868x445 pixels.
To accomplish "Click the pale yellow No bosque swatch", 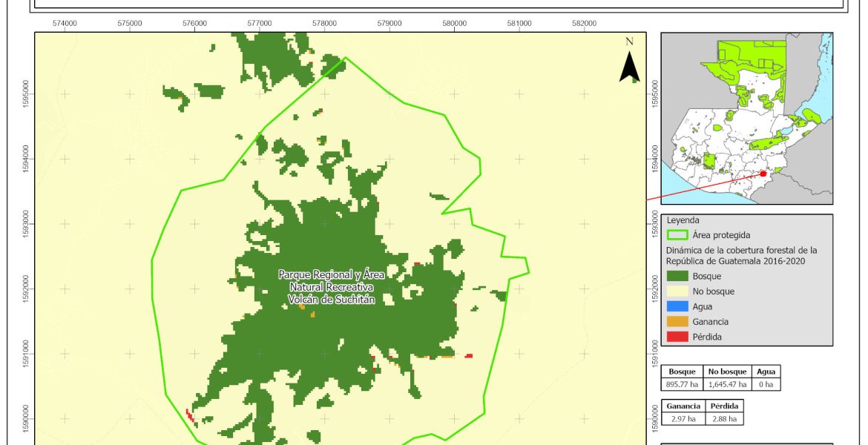I will click(677, 291).
